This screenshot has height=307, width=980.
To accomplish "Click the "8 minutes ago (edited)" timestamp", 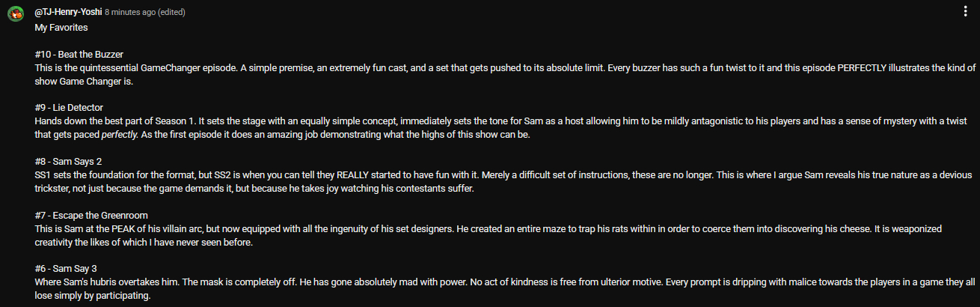I will pos(145,13).
